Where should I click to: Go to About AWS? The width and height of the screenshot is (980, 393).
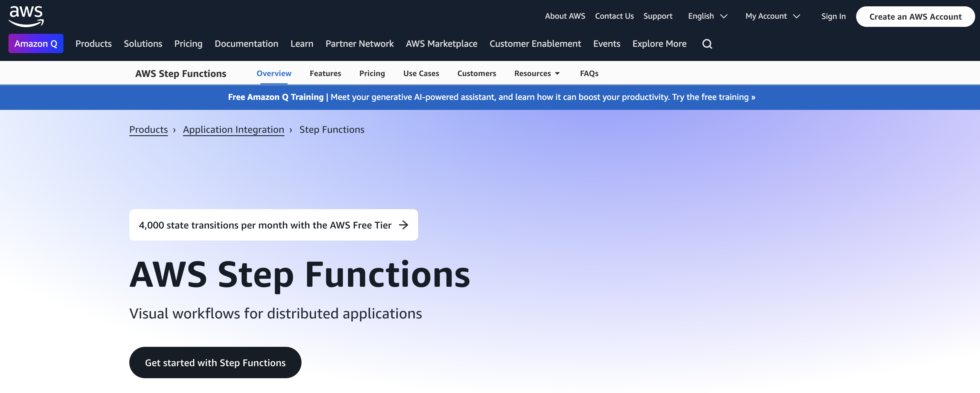coord(565,16)
